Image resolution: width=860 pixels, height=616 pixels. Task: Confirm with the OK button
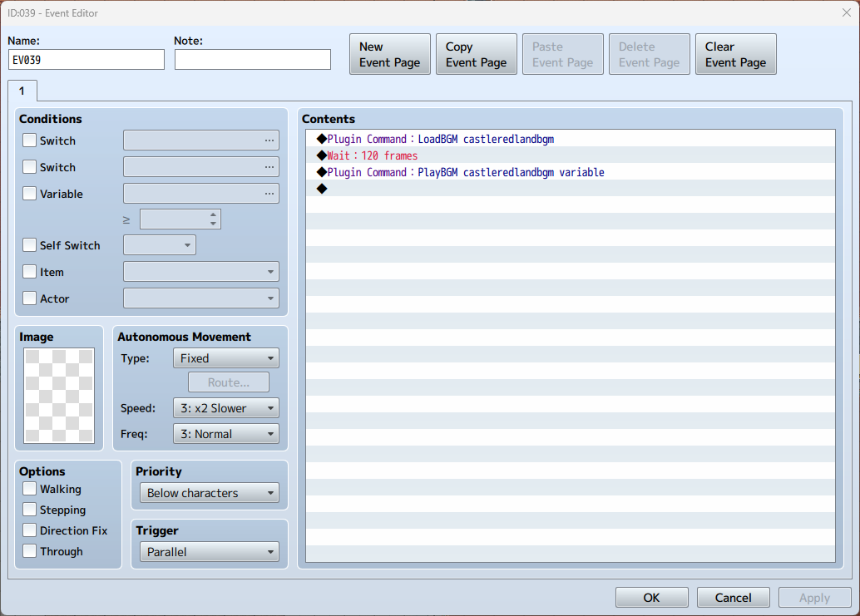[651, 598]
